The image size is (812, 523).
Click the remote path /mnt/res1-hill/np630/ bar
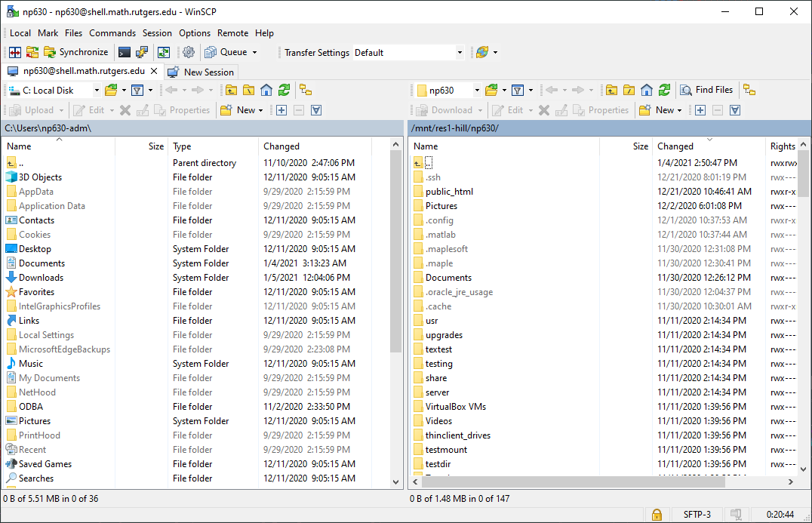pyautogui.click(x=610, y=128)
